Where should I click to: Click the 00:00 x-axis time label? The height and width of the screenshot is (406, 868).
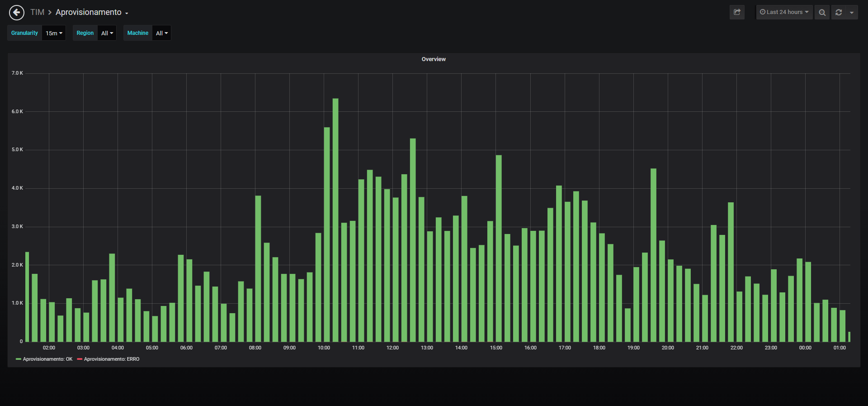805,348
